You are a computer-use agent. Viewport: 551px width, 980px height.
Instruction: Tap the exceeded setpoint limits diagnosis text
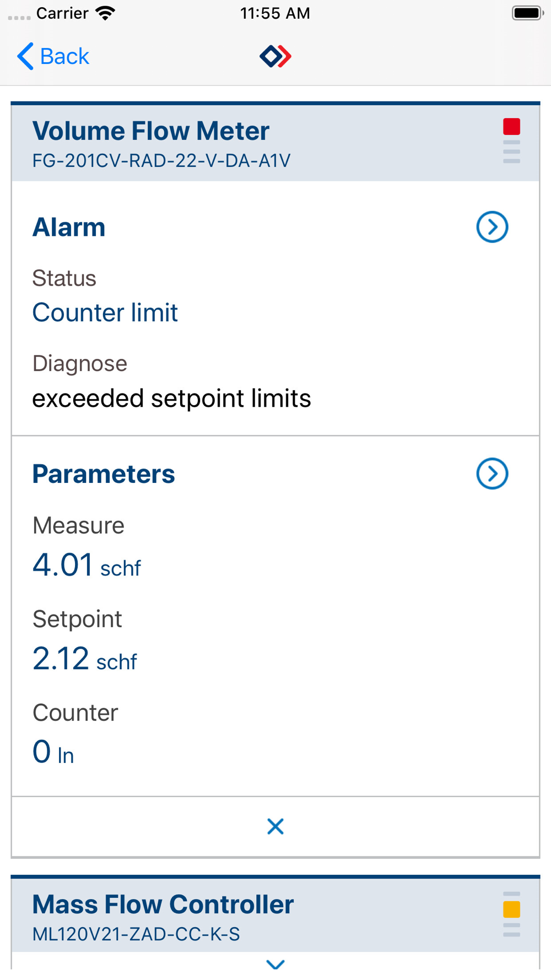point(172,399)
